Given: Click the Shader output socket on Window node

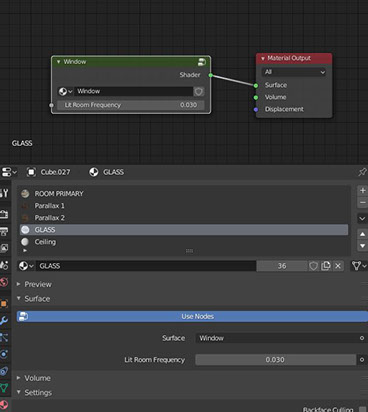Looking at the screenshot, I should click(211, 75).
